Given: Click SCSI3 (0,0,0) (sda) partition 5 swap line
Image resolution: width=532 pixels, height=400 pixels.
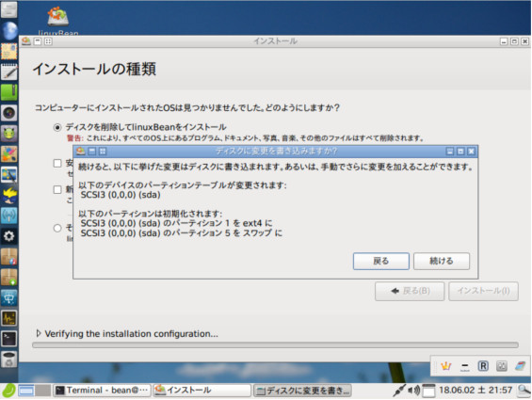Looking at the screenshot, I should pyautogui.click(x=181, y=233).
